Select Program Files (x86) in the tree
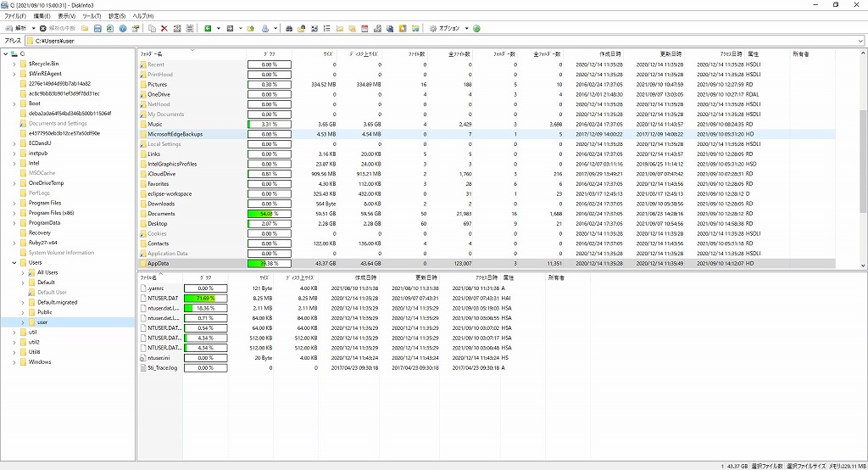Screen dimensions: 868x470 pyautogui.click(x=51, y=213)
